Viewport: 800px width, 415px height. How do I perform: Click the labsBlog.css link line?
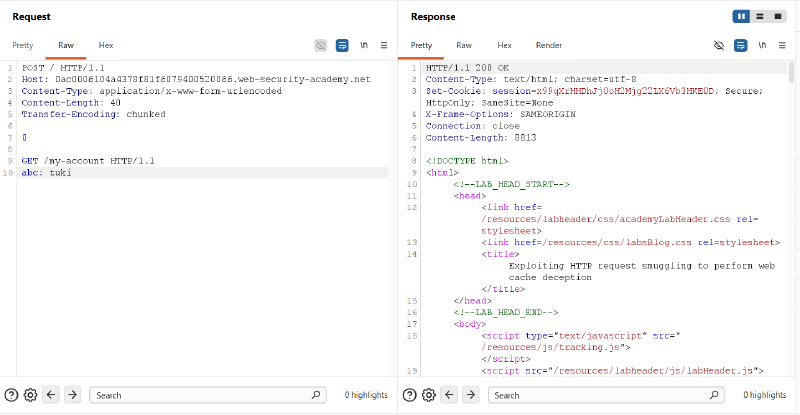[631, 242]
